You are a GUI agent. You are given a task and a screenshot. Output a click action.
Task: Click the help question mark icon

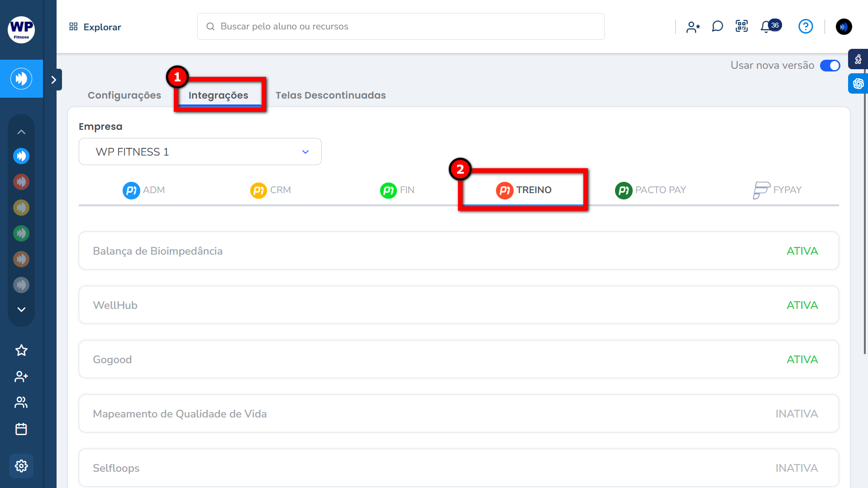coord(806,26)
